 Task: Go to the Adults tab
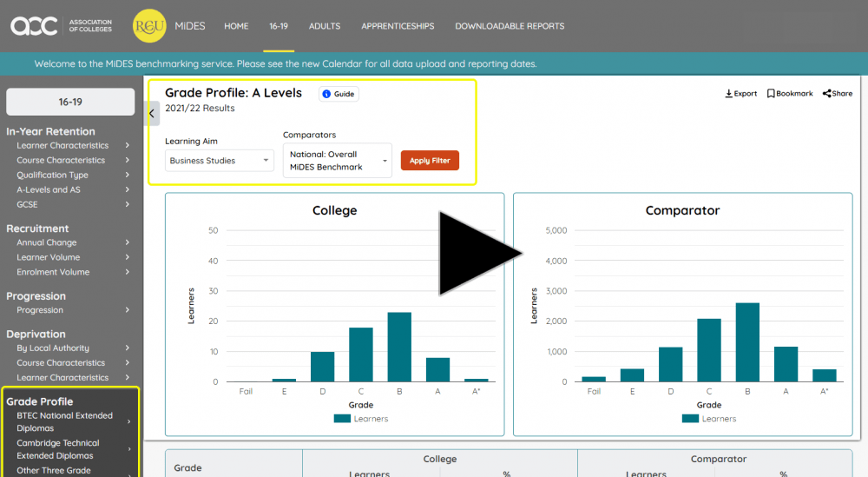pos(325,26)
